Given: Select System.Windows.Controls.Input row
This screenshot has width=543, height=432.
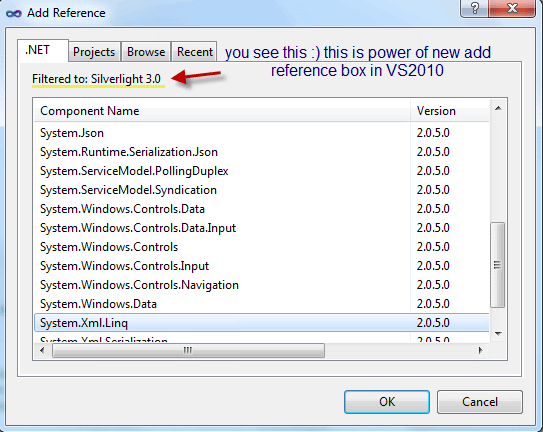Looking at the screenshot, I should coord(261,266).
